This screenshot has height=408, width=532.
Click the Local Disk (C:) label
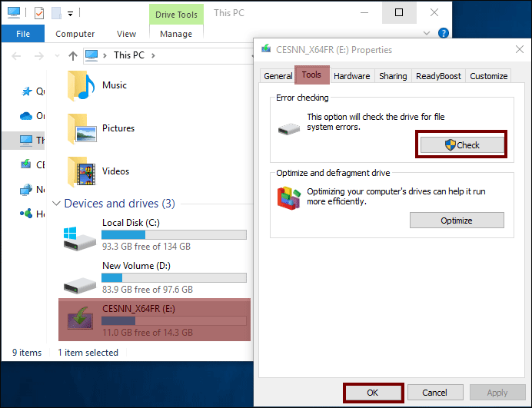click(x=131, y=223)
